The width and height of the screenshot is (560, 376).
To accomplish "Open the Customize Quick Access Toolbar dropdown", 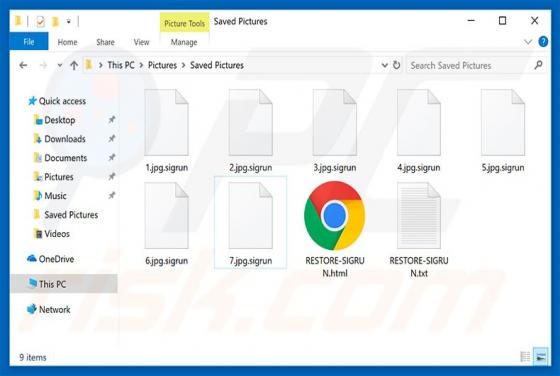I will pos(69,22).
